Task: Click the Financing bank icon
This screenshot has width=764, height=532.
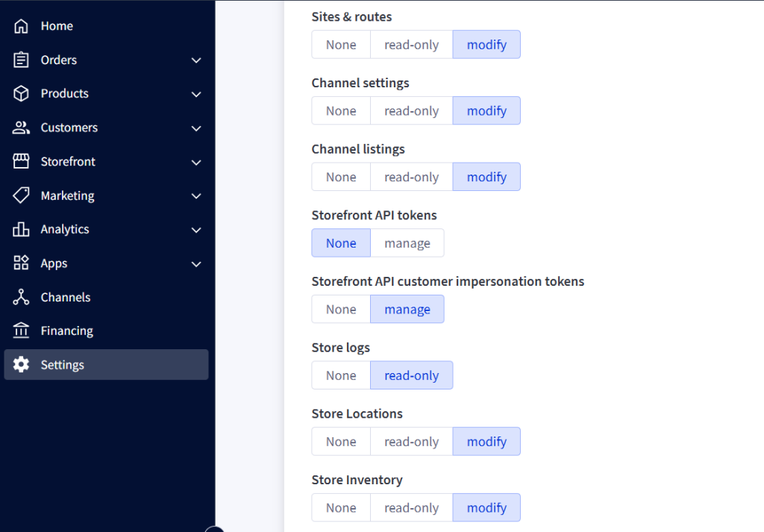Action: [x=21, y=331]
